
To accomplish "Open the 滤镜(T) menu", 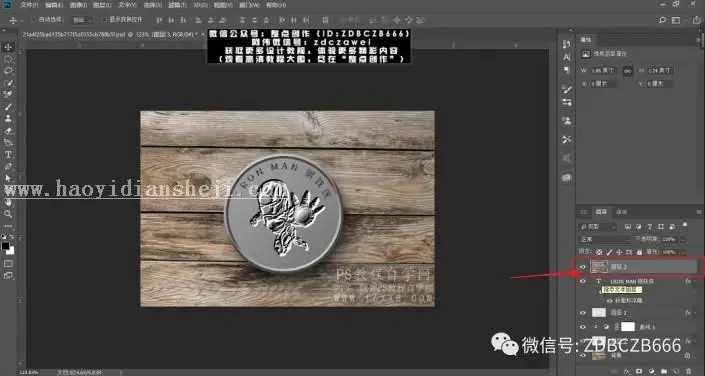I will click(178, 5).
